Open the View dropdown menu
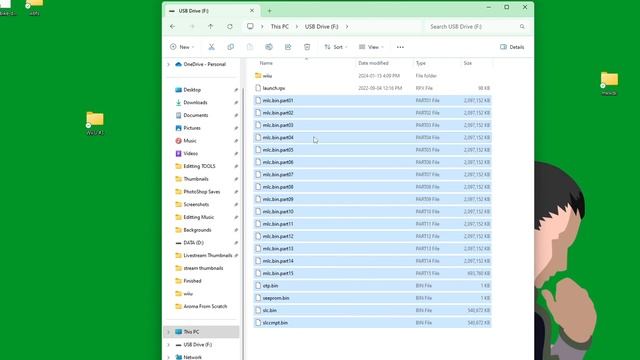Viewport: 640px width, 360px height. tap(371, 47)
